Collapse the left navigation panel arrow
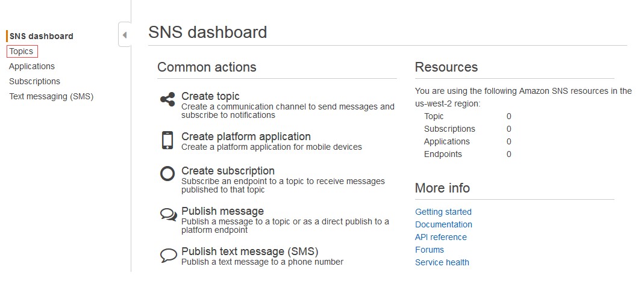 (125, 35)
